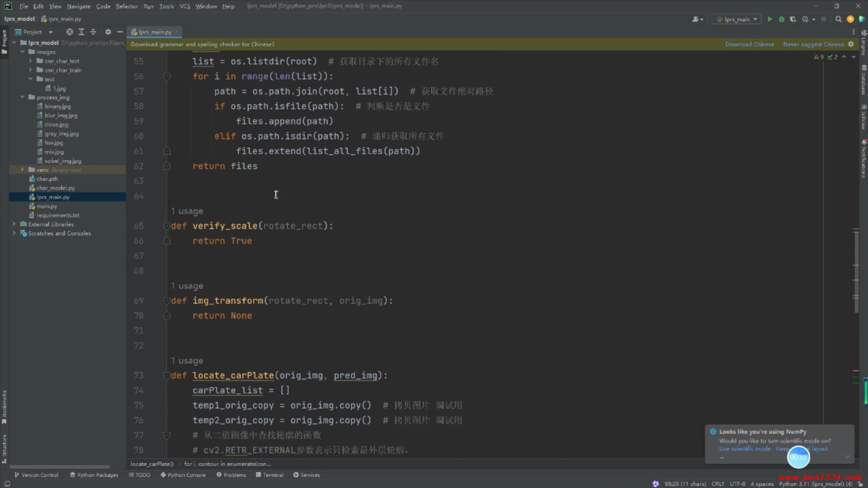Toggle code fold at verify_scale definition
The height and width of the screenshot is (488, 868).
coord(166,226)
